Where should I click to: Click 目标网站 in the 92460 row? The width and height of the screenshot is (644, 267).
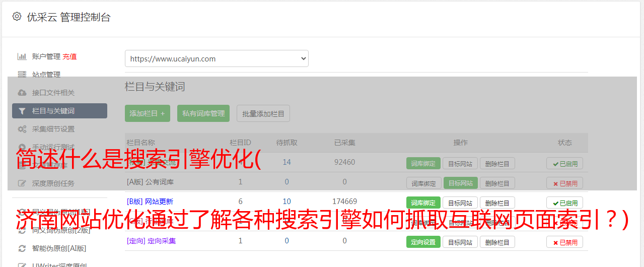click(x=460, y=163)
